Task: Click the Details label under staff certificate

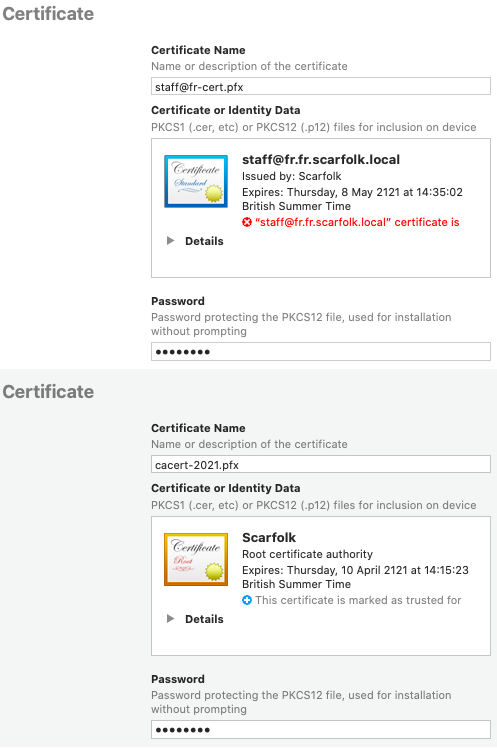Action: coord(204,241)
